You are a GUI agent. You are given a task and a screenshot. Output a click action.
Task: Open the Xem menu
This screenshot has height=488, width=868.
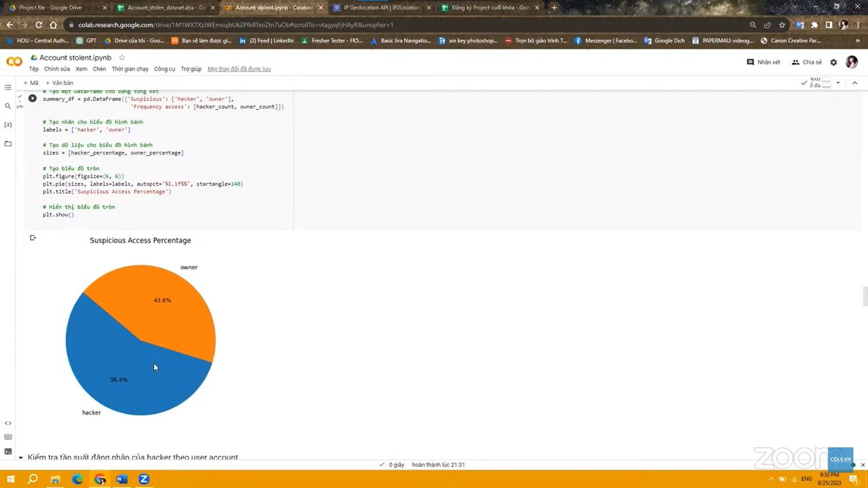[x=81, y=69]
